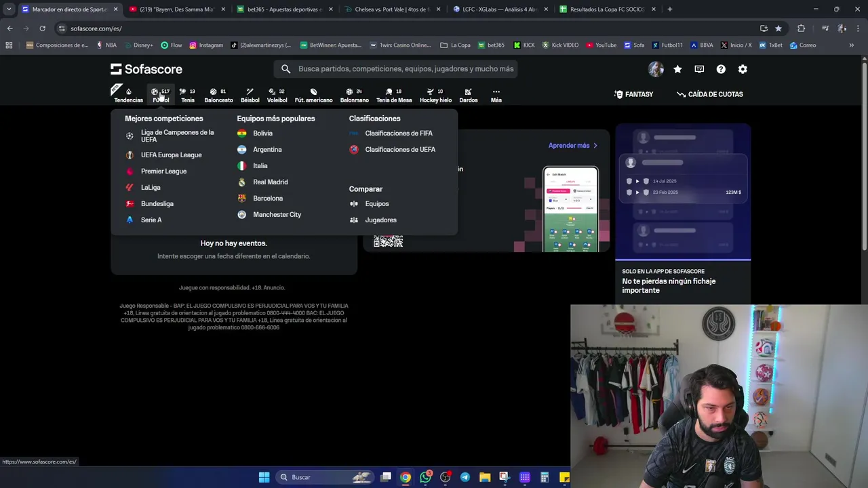Show more bookmarks chevron
Viewport: 868px width, 488px height.
point(851,45)
